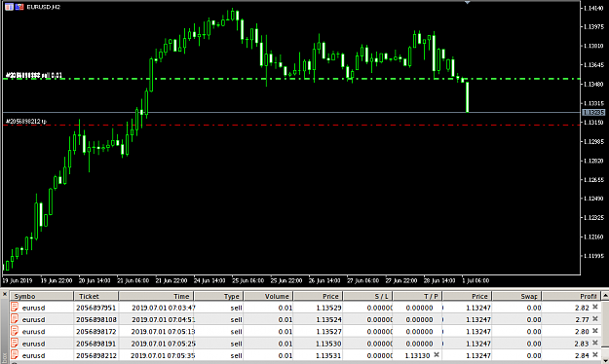The image size is (609, 364).
Task: Click the take profit value 1.13130
Action: [x=417, y=355]
